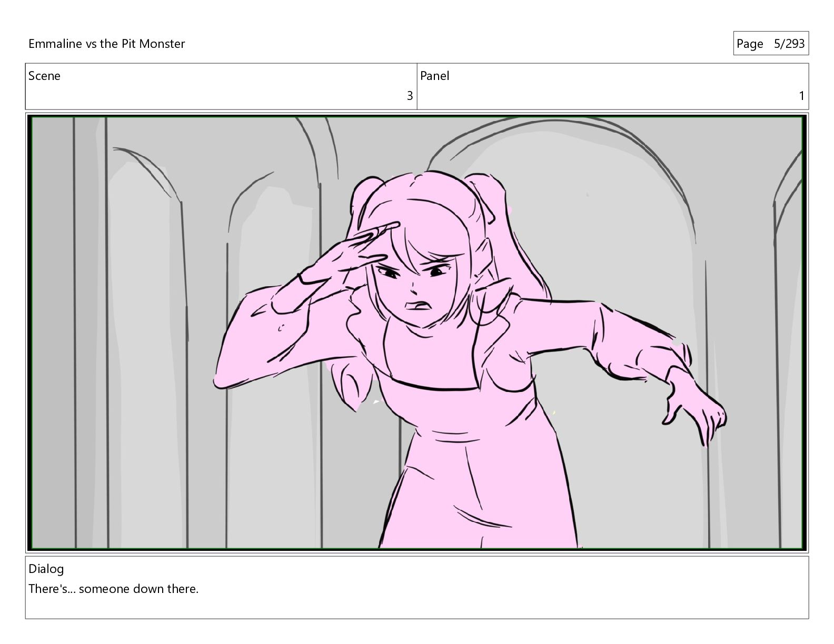Click the dialog text 'There's... someone down there.'
Viewport: 834px width, 644px height.
pyautogui.click(x=114, y=589)
